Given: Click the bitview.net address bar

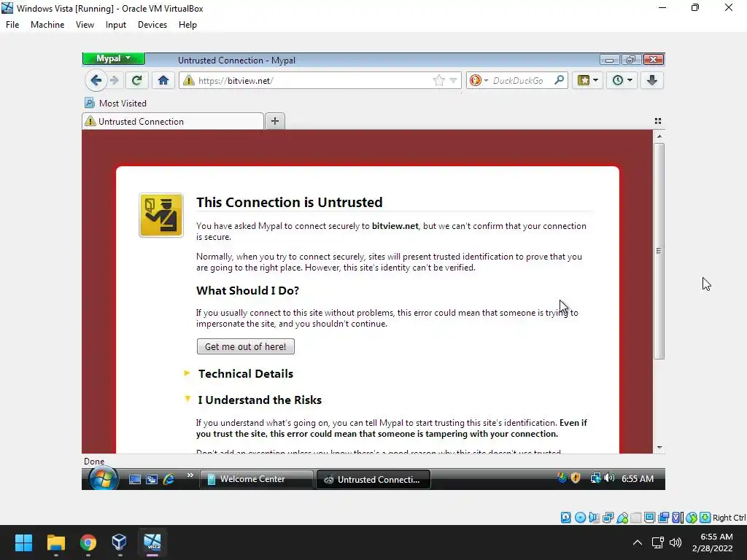Looking at the screenshot, I should [x=314, y=80].
